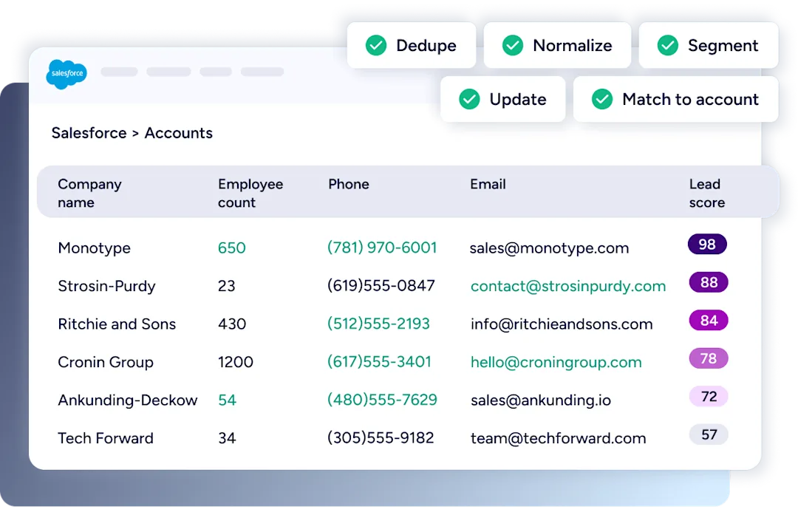Open the Salesforce breadcrumb link

89,133
